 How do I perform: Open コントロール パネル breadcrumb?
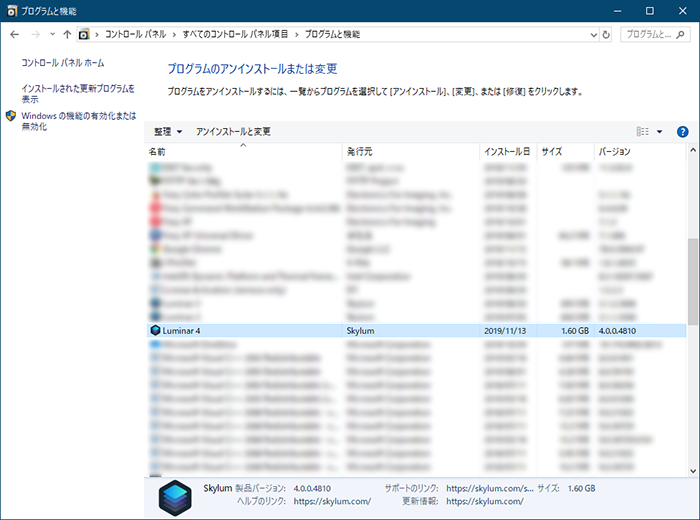coord(135,34)
